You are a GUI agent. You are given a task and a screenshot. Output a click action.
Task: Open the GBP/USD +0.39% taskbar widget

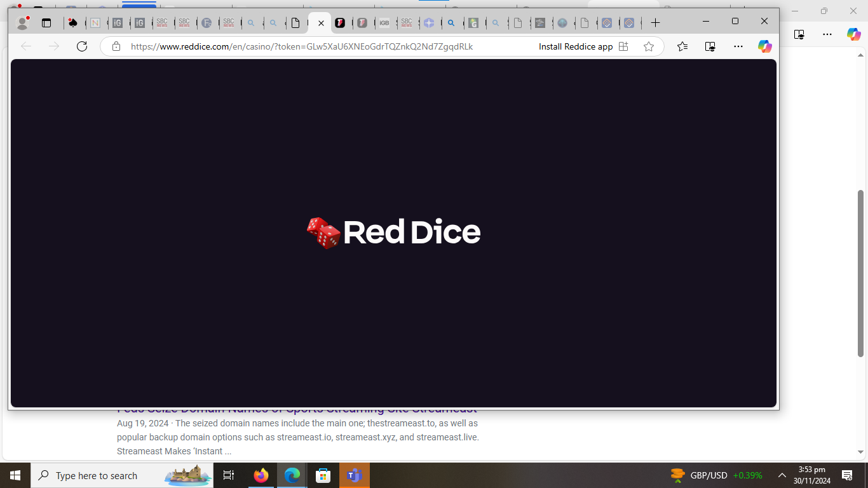[716, 475]
